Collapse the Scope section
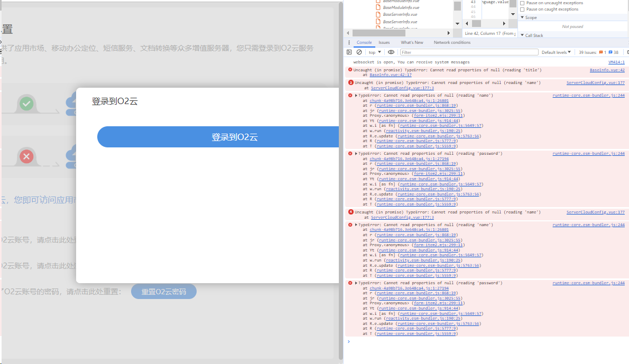 tap(522, 17)
